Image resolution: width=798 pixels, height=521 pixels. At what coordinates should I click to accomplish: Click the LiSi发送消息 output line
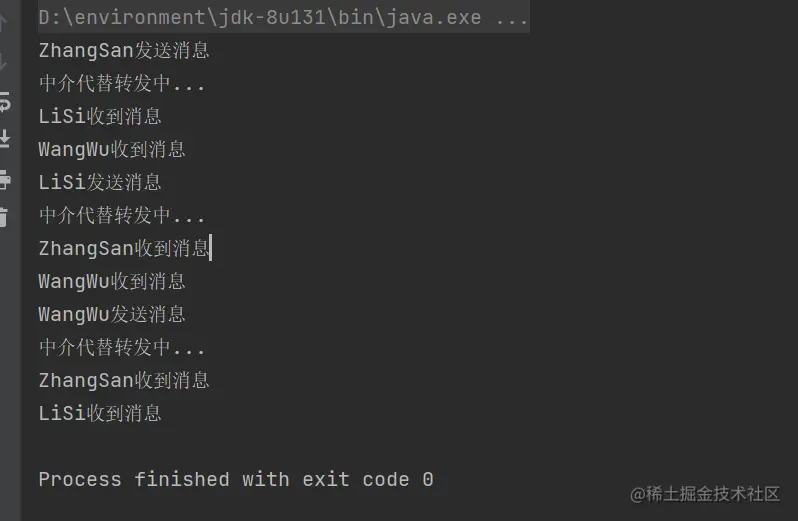(100, 183)
